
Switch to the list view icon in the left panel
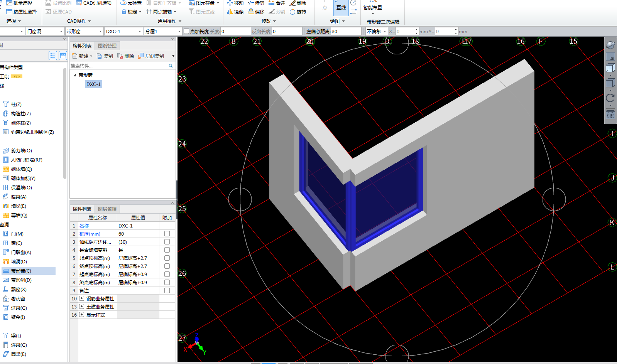(x=53, y=56)
